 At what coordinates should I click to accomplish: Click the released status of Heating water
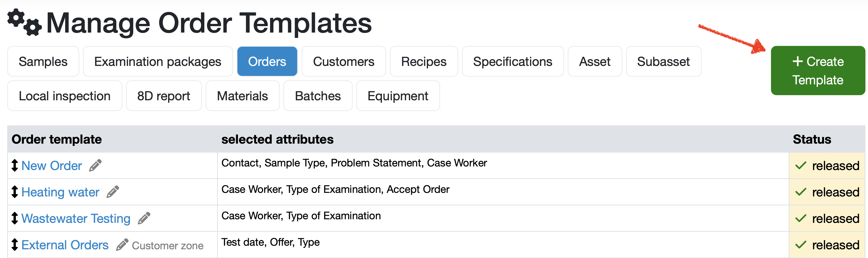coord(827,192)
